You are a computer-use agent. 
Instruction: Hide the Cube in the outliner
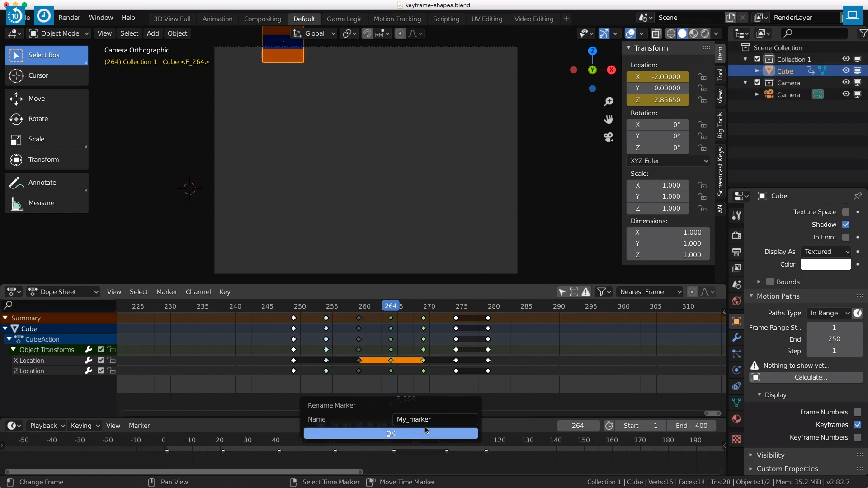coord(846,71)
